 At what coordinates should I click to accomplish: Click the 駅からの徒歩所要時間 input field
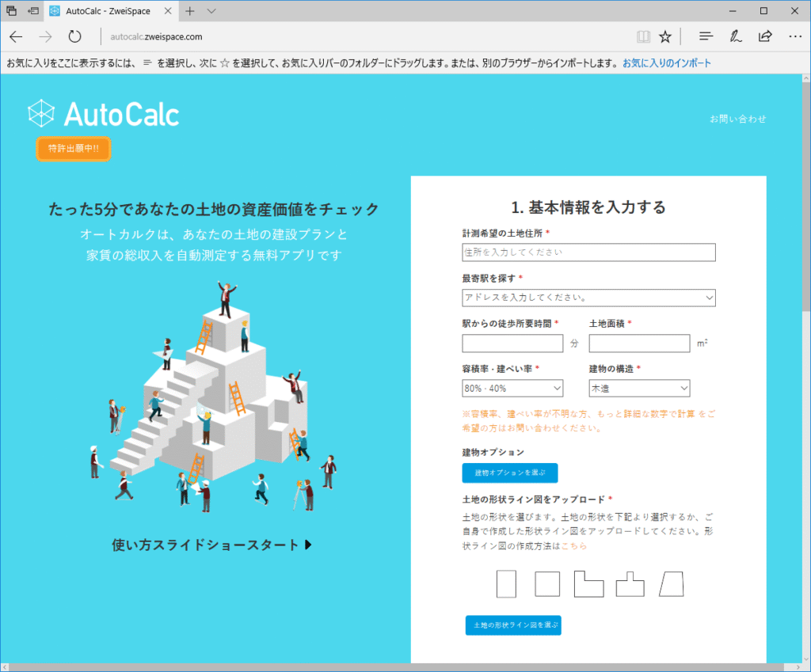click(x=512, y=344)
